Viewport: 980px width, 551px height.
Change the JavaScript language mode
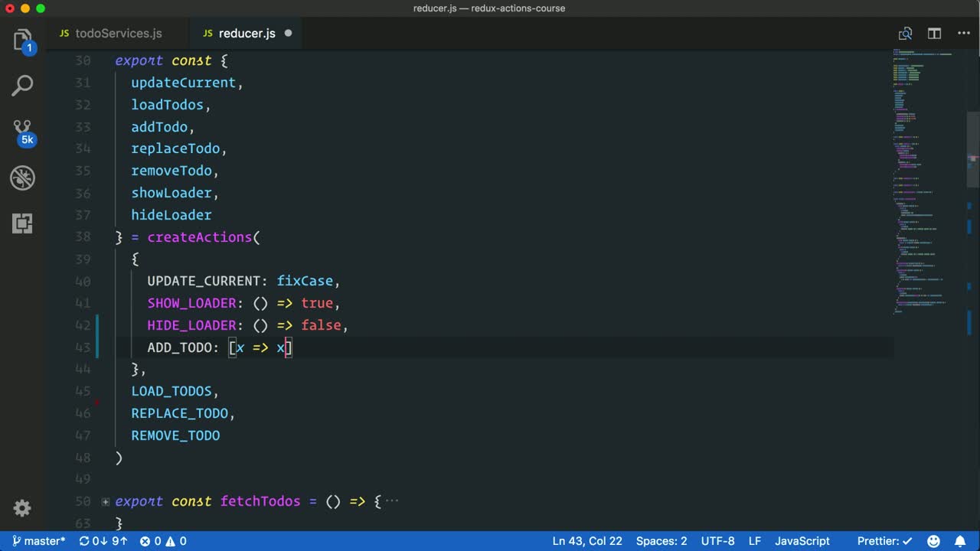pyautogui.click(x=802, y=541)
